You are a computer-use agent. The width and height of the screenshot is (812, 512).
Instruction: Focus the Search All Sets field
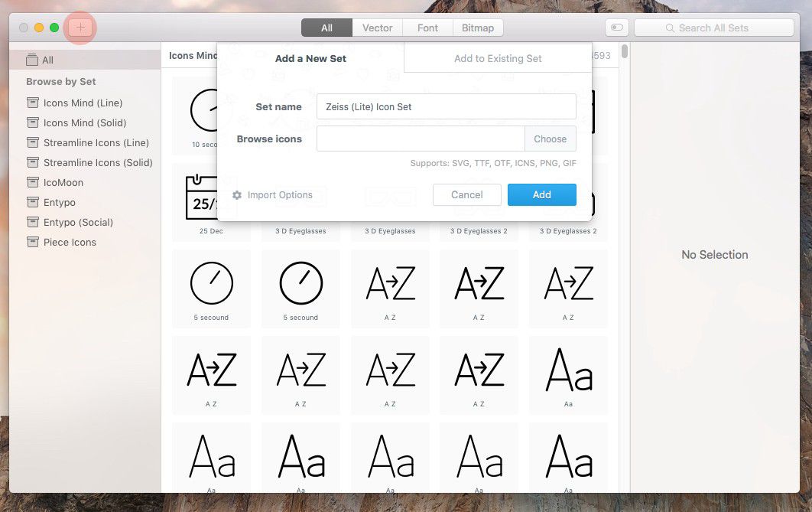tap(713, 28)
